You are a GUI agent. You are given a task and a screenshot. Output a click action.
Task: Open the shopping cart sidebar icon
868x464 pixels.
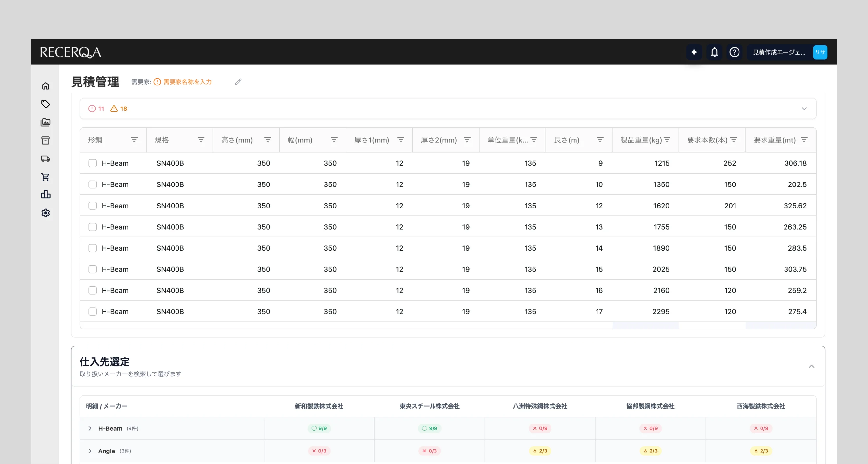click(45, 177)
